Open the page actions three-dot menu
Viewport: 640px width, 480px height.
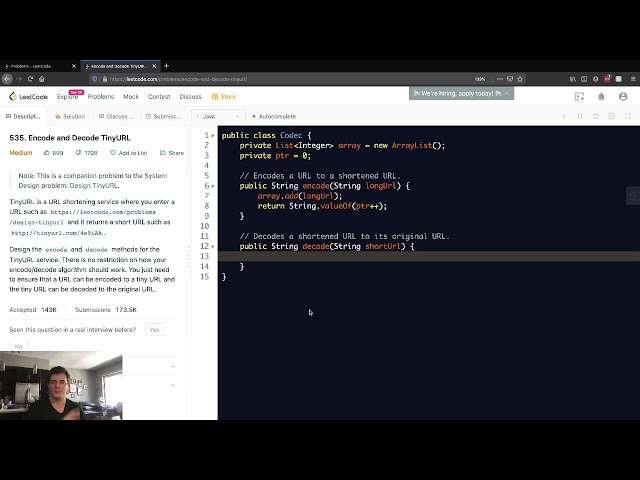(x=500, y=79)
